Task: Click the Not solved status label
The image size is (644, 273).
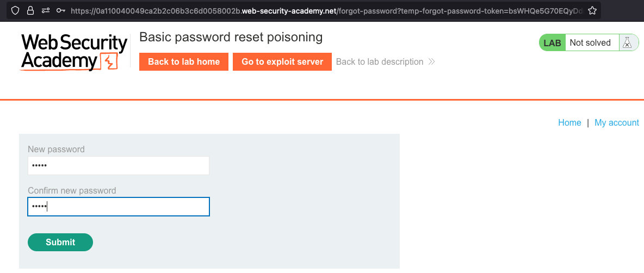Action: tap(590, 43)
